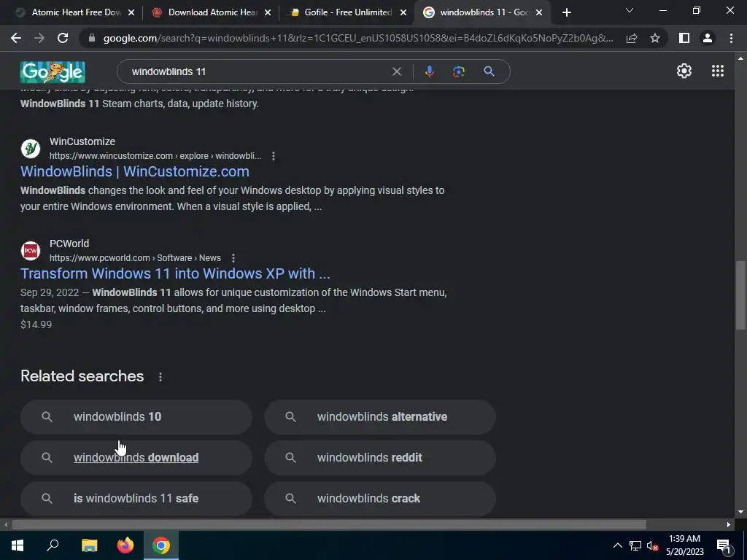Click the $14.99 price text
The height and width of the screenshot is (560, 747).
click(x=36, y=324)
